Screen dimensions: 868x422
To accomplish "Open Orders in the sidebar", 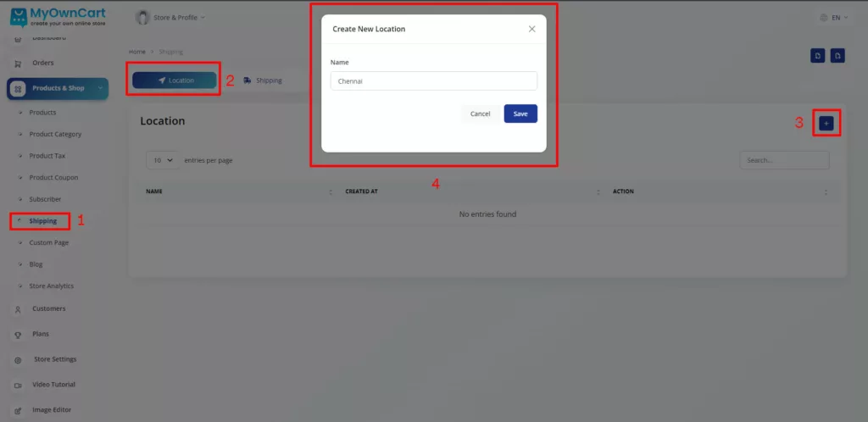I will coord(43,63).
